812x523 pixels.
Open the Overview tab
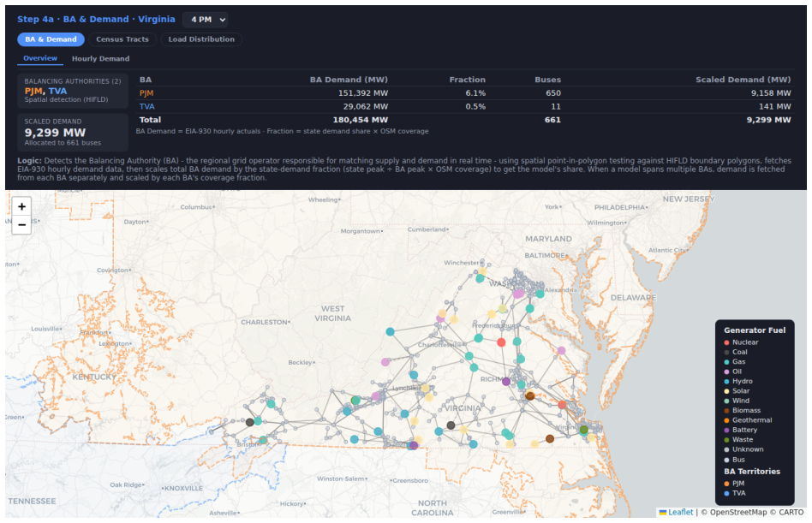coord(40,58)
